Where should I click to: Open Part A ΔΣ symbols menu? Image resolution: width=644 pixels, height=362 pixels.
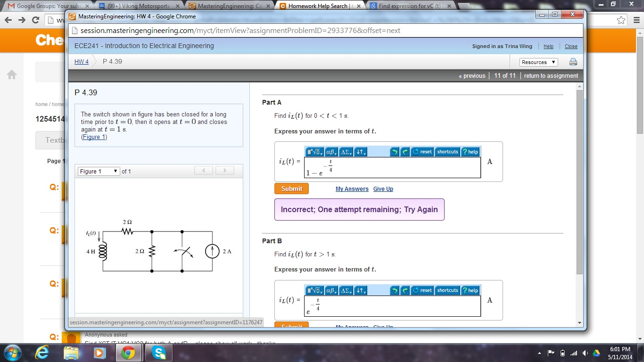point(346,152)
